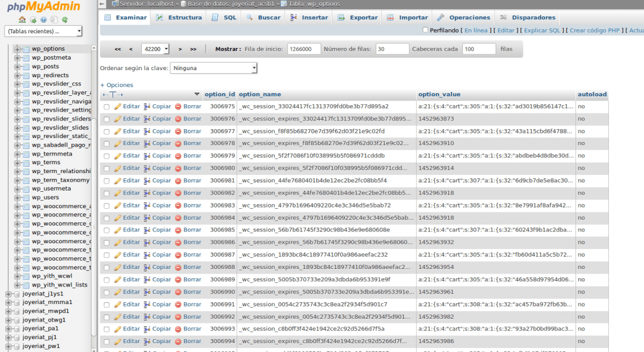Enable the Perfilando checkbox
This screenshot has height=352, width=644.
(x=426, y=30)
